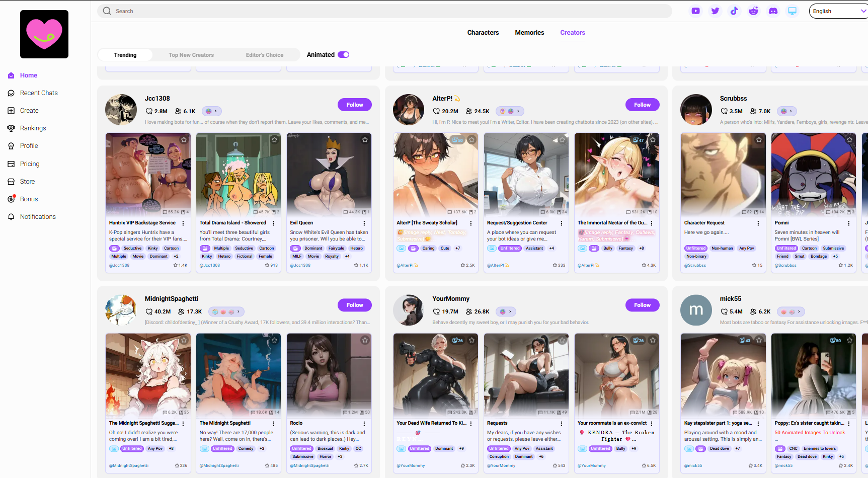Expand YourMommy's badges chevron

point(510,311)
